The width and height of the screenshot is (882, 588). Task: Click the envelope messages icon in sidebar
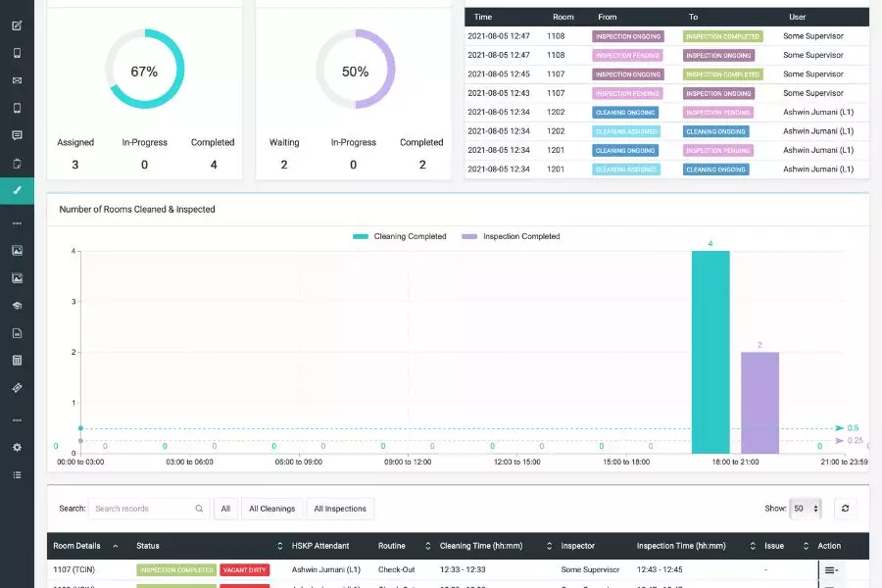17,80
